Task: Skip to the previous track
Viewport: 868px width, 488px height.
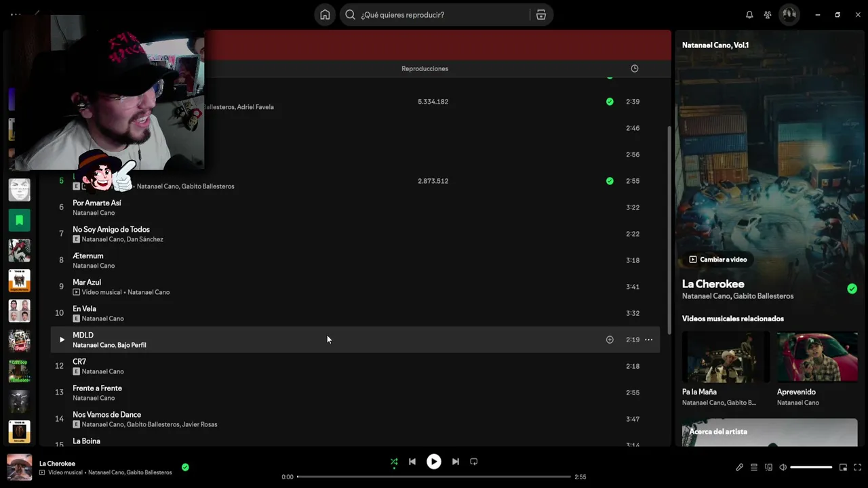Action: point(412,462)
